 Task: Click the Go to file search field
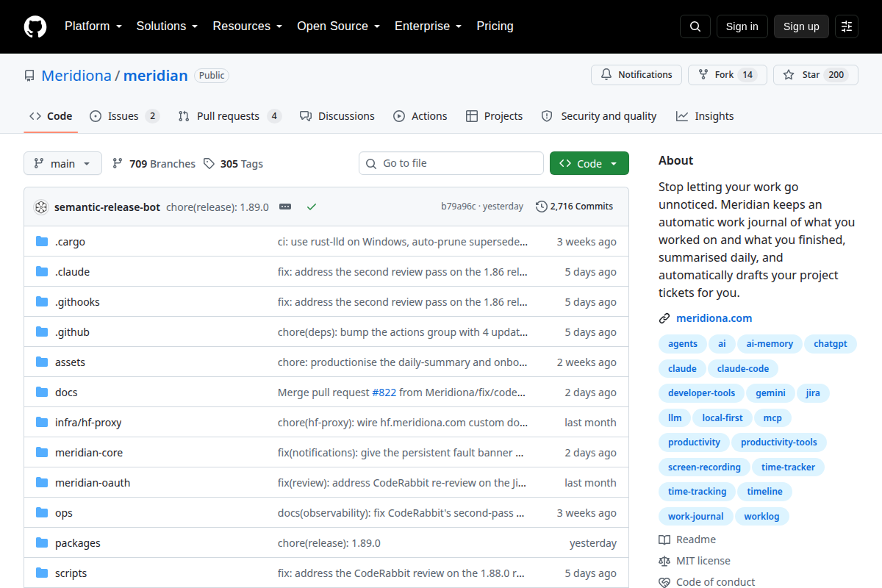tap(451, 163)
